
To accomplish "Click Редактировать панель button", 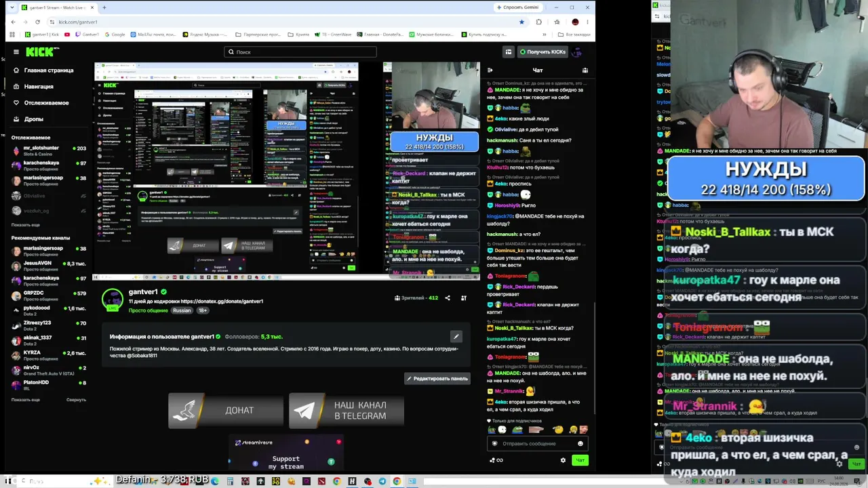I will tap(437, 378).
